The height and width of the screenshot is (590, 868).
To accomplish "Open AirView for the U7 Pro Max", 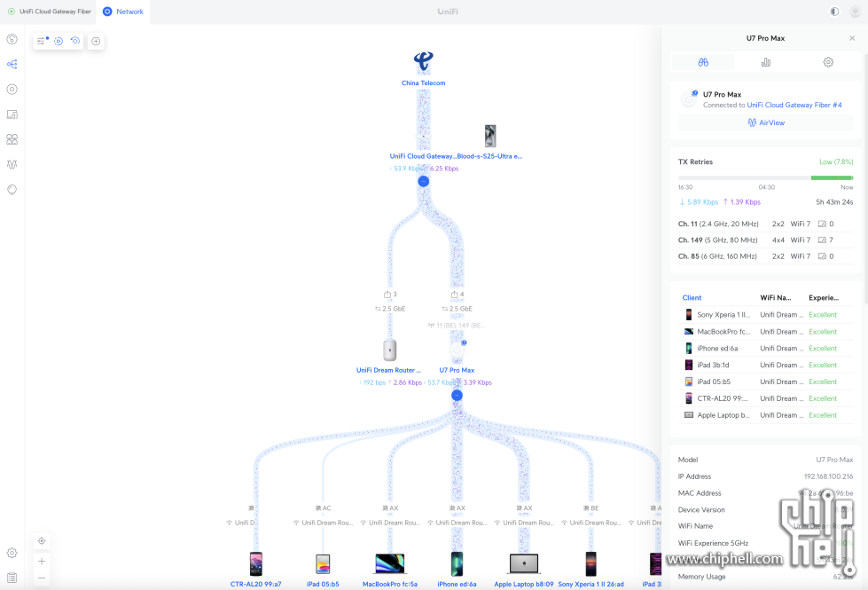I will tap(766, 122).
